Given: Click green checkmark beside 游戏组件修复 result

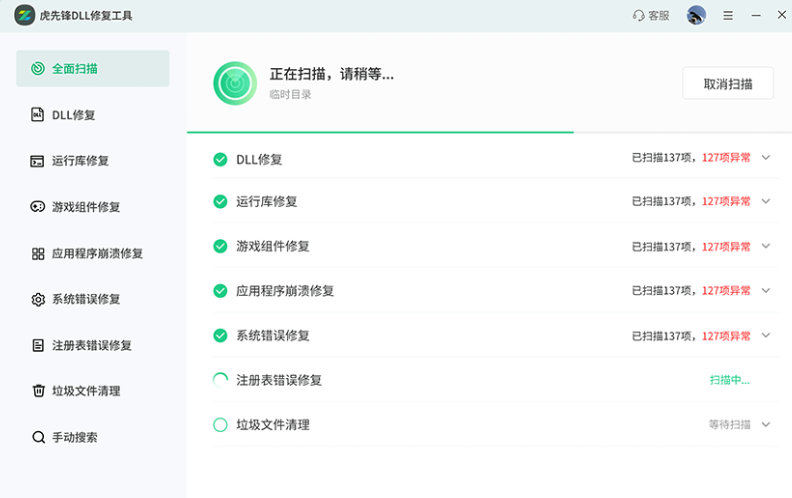Looking at the screenshot, I should point(220,246).
